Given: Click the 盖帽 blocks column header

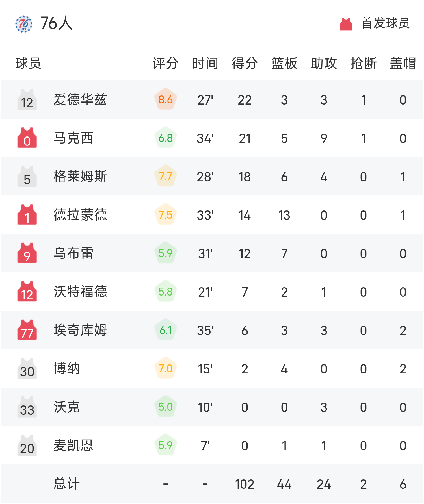Looking at the screenshot, I should pos(403,63).
